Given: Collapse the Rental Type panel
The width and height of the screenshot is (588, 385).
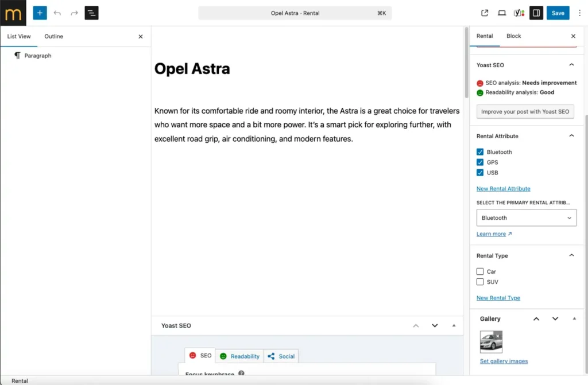Looking at the screenshot, I should 571,255.
